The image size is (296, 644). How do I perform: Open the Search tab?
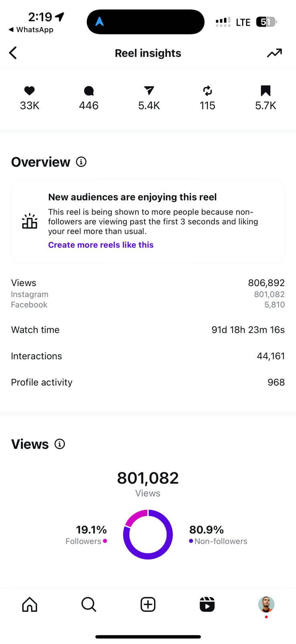click(x=88, y=604)
